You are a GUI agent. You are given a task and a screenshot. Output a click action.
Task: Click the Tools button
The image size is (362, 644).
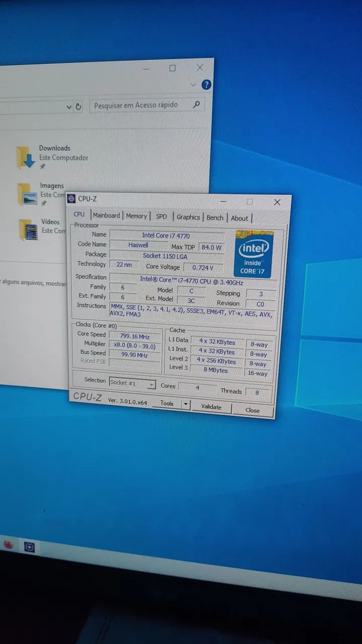tap(166, 403)
